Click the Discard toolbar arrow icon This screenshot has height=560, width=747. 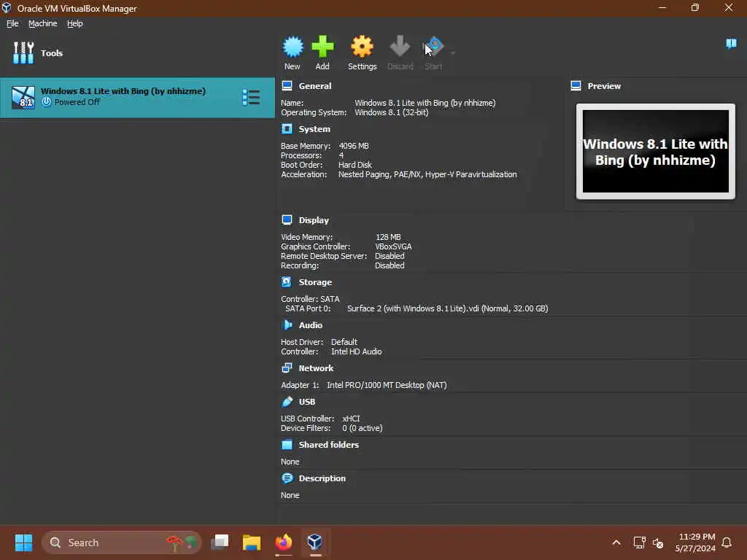click(400, 47)
